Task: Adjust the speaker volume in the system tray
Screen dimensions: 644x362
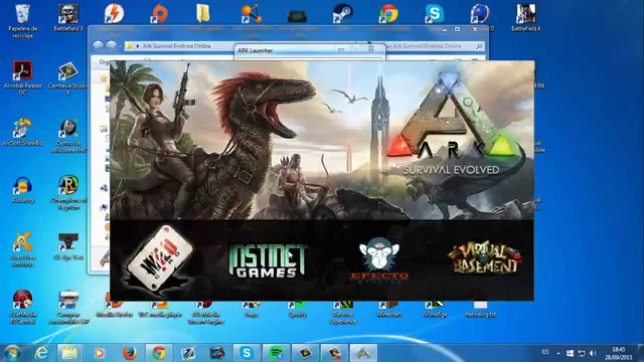Action: (590, 353)
